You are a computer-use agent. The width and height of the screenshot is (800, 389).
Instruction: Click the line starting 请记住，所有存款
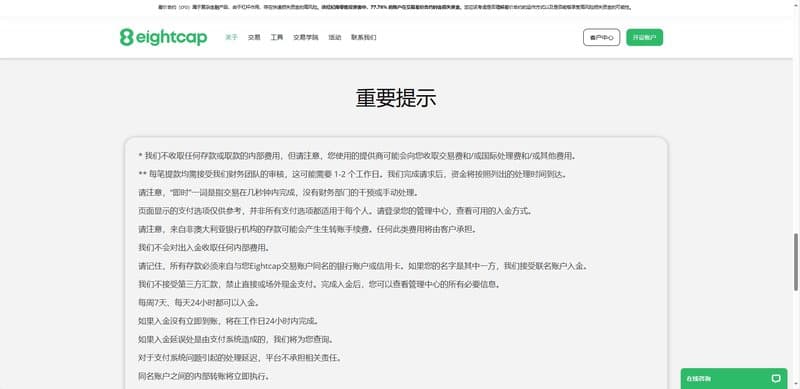point(364,266)
